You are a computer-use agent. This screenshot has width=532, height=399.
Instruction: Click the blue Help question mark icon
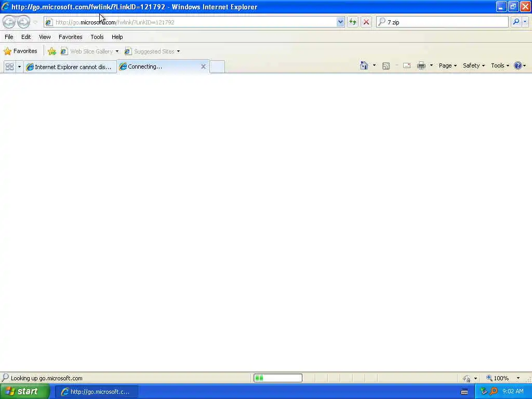tap(518, 65)
